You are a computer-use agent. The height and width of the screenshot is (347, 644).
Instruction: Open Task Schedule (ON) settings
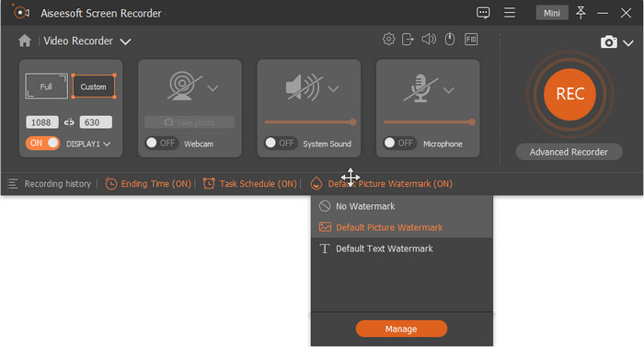pyautogui.click(x=258, y=184)
